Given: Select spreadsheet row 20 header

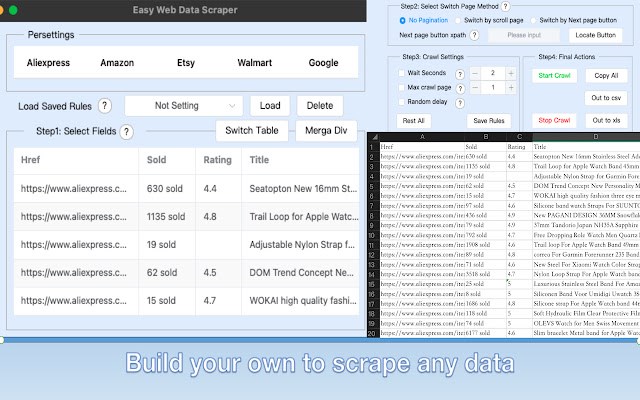Looking at the screenshot, I should click(x=373, y=333).
